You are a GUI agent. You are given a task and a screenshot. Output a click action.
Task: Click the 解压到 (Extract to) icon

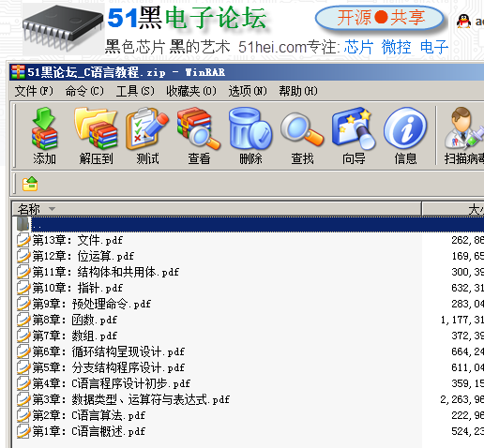(96, 128)
